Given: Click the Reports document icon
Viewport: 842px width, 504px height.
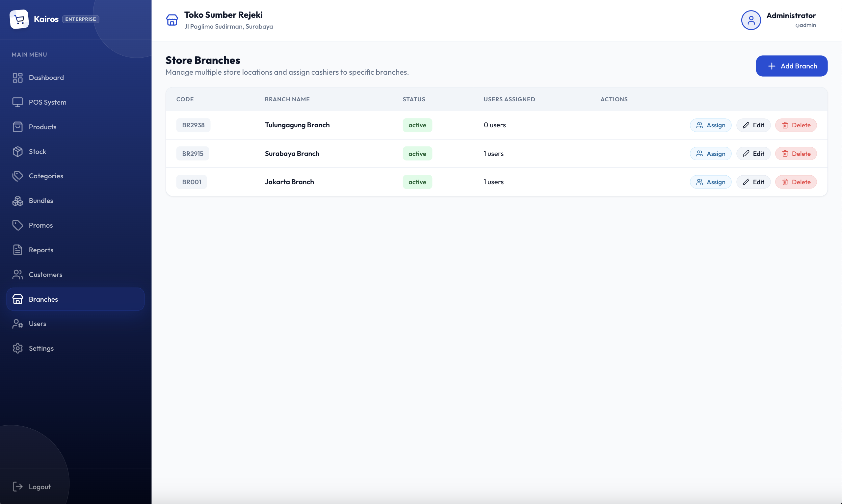Looking at the screenshot, I should 17,250.
